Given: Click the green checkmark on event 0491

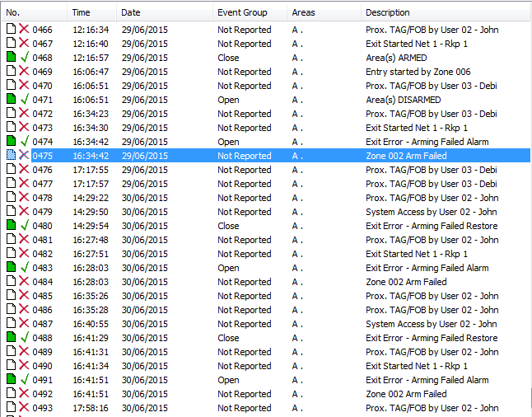Looking at the screenshot, I should 24,380.
